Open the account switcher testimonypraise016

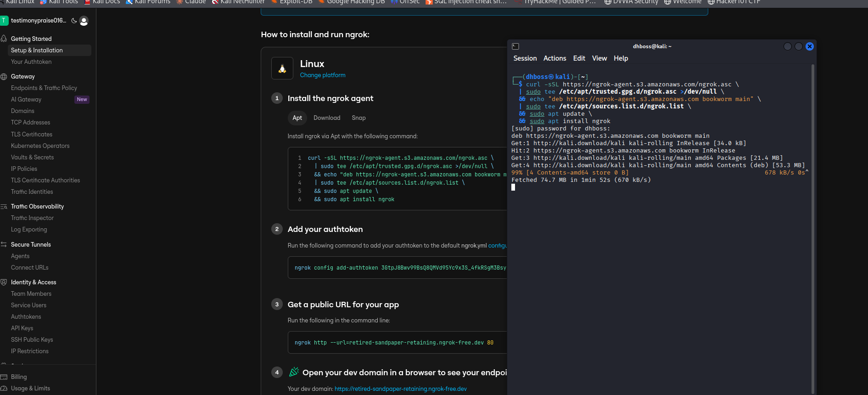point(39,21)
